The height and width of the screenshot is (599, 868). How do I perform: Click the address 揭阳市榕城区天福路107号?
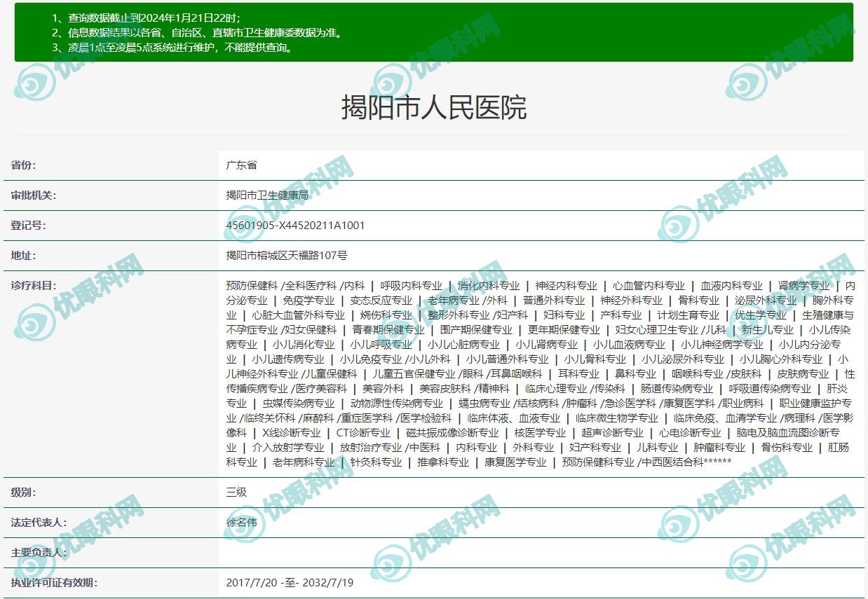tap(286, 256)
